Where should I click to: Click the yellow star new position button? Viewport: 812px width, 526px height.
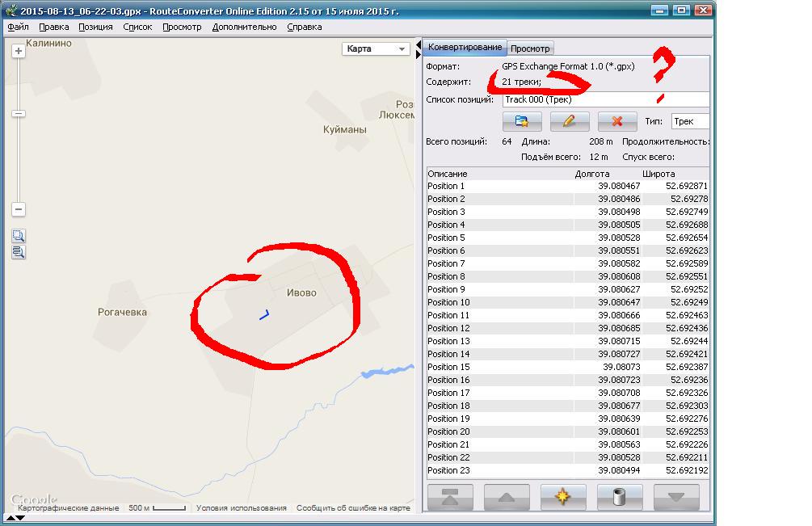(563, 497)
